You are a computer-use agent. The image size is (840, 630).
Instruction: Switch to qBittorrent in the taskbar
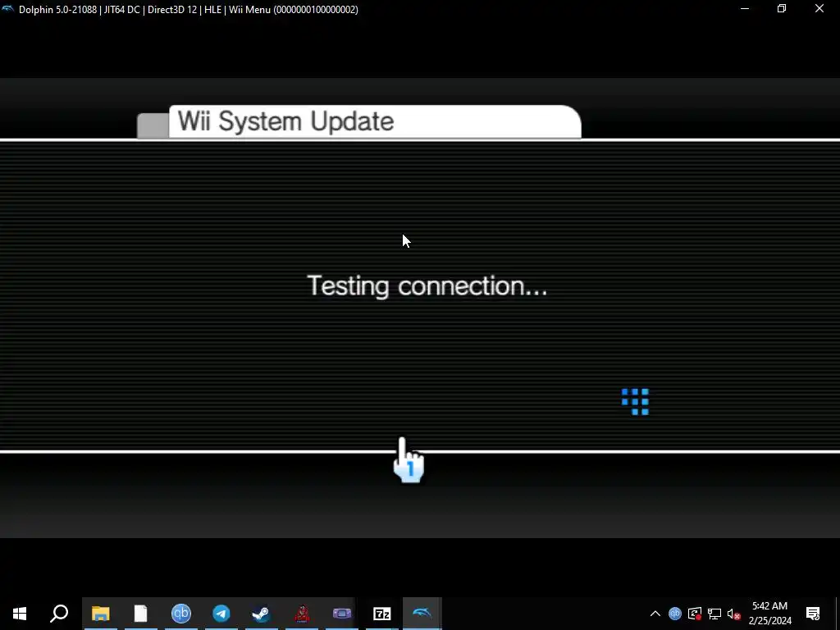(x=181, y=614)
